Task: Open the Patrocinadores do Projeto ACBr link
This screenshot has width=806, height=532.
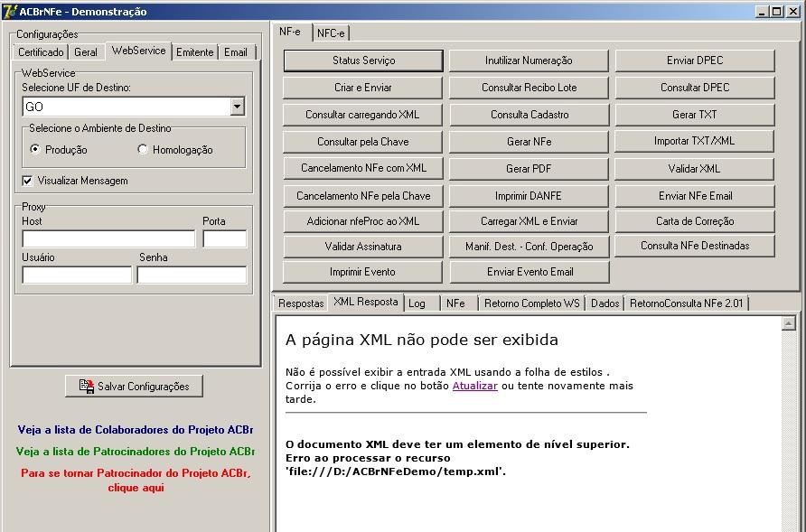Action: click(136, 452)
